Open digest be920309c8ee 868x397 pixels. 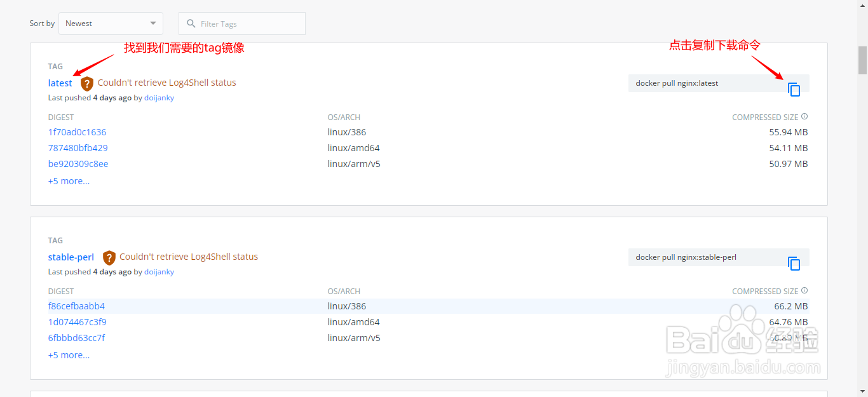click(78, 164)
